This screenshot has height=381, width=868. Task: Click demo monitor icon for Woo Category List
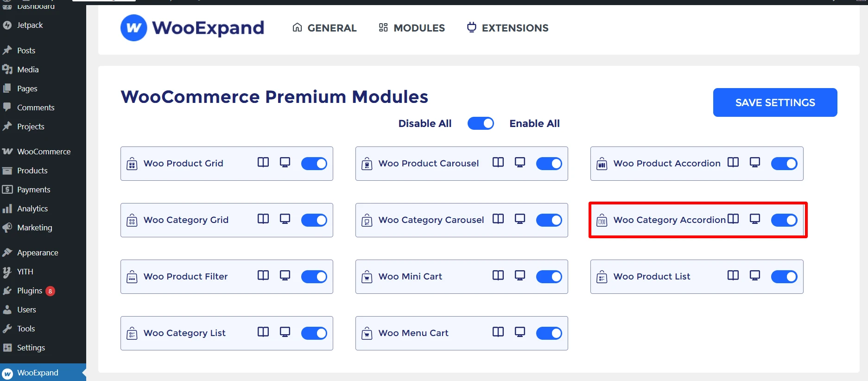tap(285, 332)
